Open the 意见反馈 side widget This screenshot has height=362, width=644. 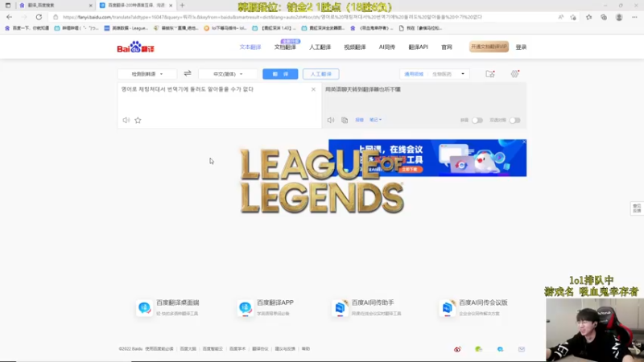(637, 208)
